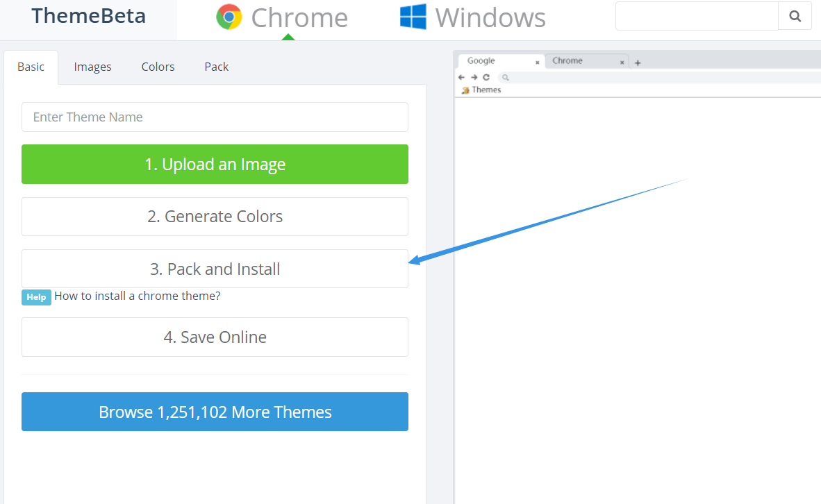
Task: Click the Upload an Image button
Action: point(215,165)
